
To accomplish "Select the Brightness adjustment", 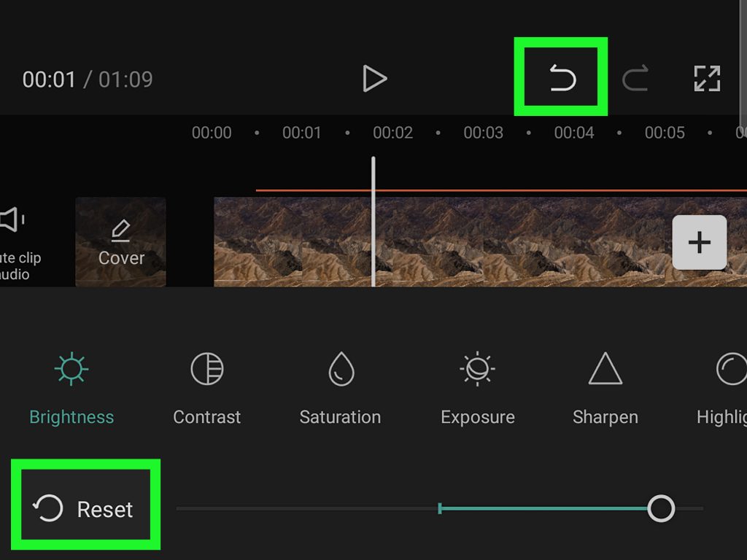I will (71, 386).
